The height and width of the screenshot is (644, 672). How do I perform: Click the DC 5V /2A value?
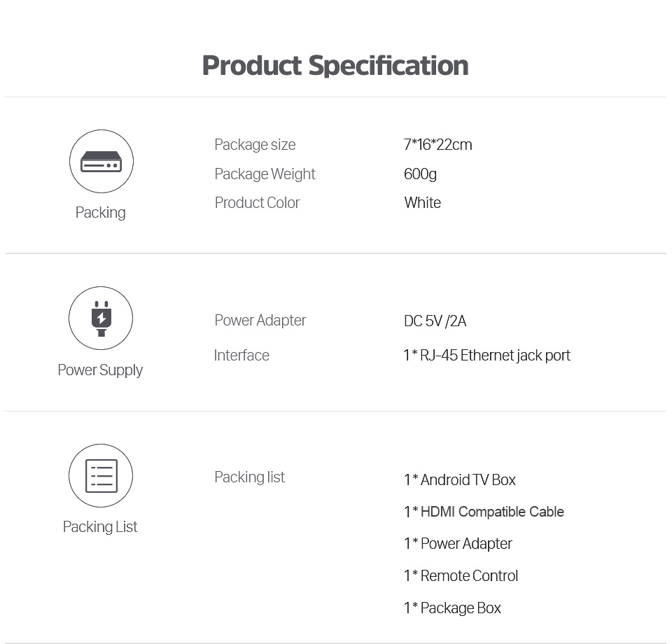pos(435,321)
